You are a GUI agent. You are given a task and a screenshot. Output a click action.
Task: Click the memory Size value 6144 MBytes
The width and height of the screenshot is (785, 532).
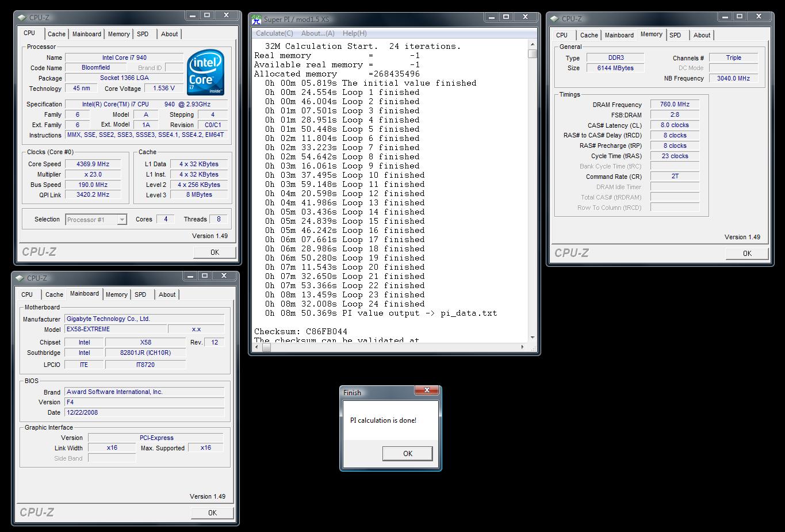click(x=615, y=68)
